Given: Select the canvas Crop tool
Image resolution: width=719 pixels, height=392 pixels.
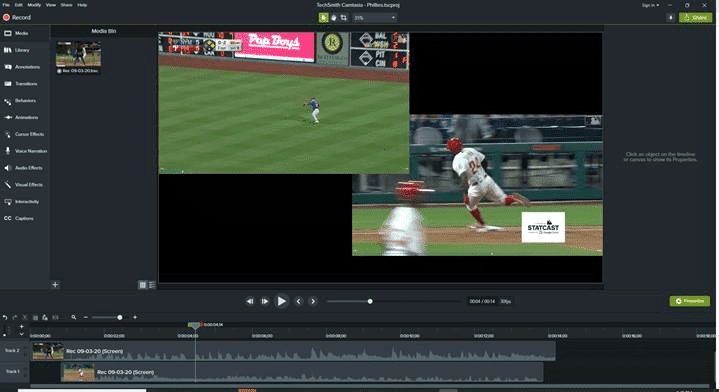Looking at the screenshot, I should click(x=343, y=18).
